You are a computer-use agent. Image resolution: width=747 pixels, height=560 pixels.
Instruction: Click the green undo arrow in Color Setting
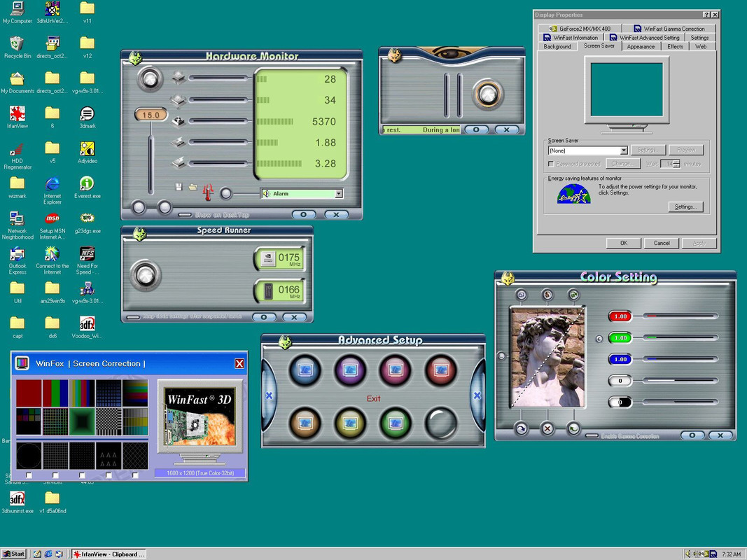click(x=573, y=429)
